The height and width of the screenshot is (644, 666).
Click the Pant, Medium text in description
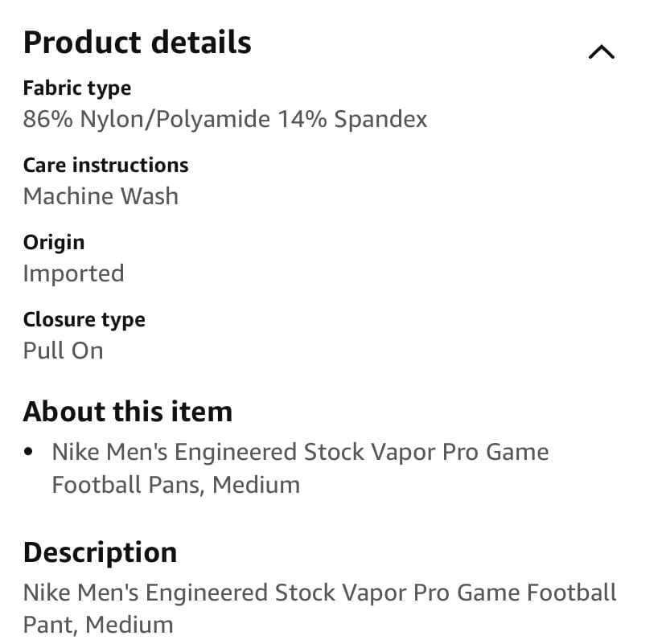coord(98,625)
